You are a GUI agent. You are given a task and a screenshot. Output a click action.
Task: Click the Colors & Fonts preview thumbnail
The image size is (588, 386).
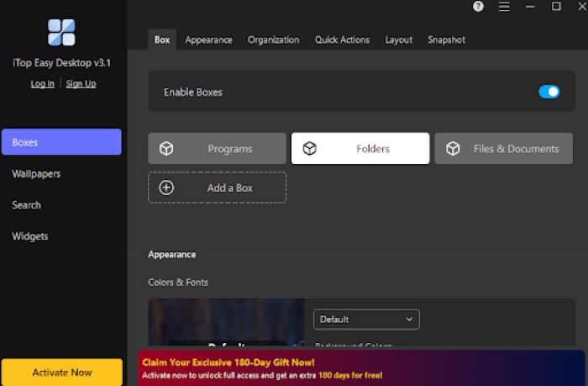226,322
